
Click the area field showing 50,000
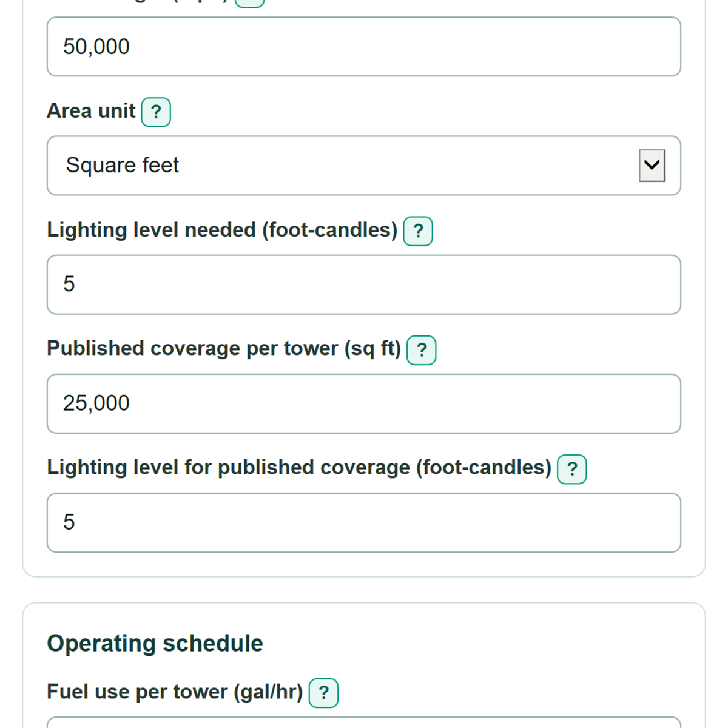(364, 47)
